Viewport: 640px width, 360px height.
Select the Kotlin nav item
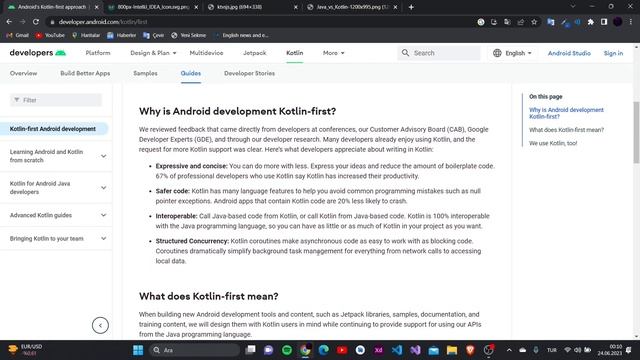295,53
